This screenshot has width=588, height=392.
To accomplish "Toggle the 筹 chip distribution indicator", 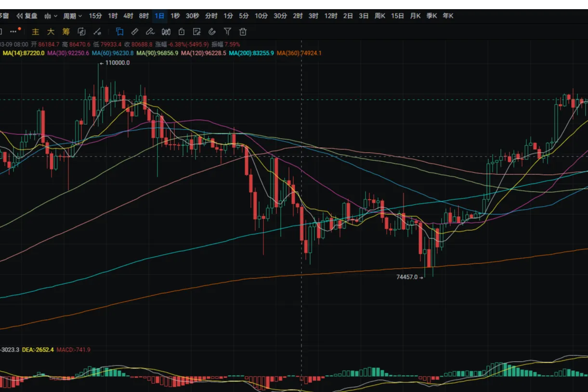I will coord(66,32).
